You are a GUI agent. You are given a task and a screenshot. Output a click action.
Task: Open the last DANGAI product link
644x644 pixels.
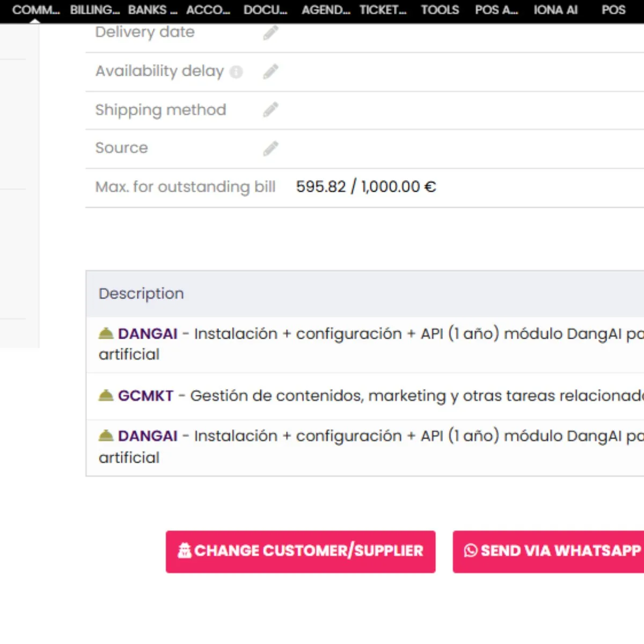point(148,435)
